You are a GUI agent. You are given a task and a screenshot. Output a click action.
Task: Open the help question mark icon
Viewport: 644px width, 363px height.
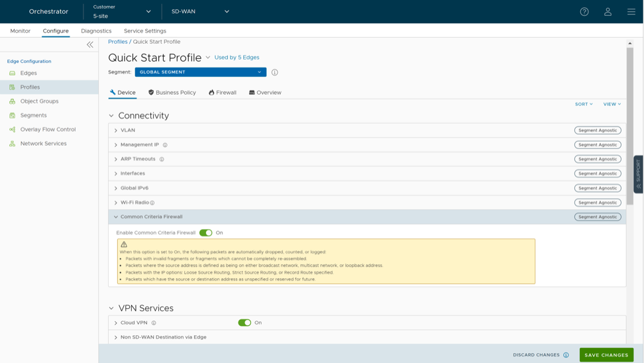pos(584,11)
